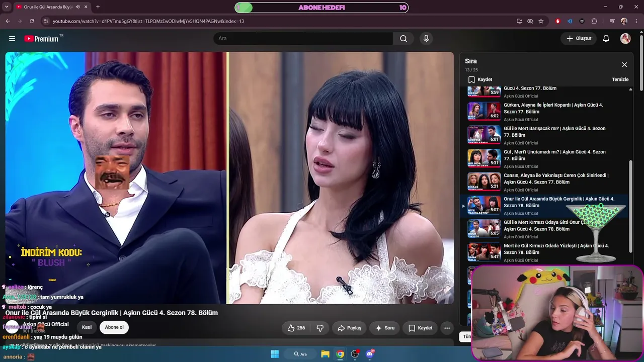Open Chrome profile avatar in toolbar

tap(624, 21)
